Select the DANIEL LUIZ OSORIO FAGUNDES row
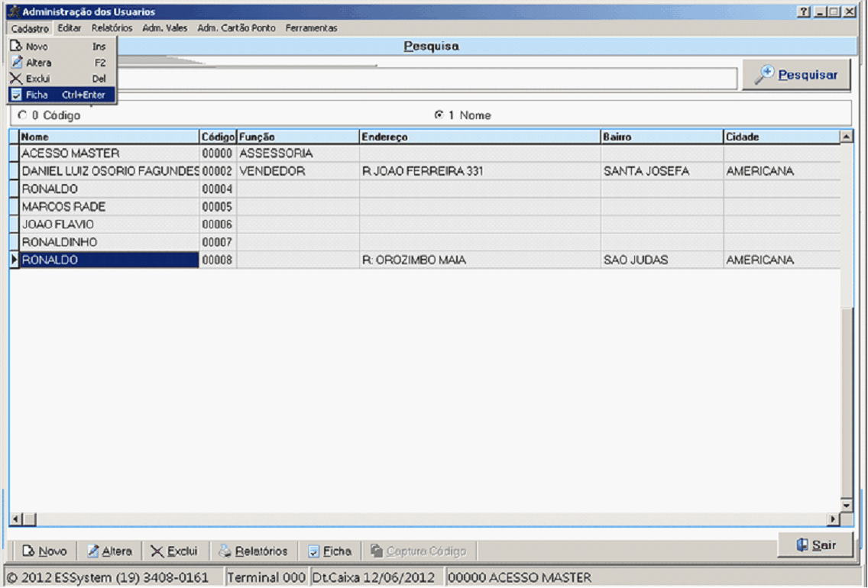868x588 pixels. click(110, 172)
